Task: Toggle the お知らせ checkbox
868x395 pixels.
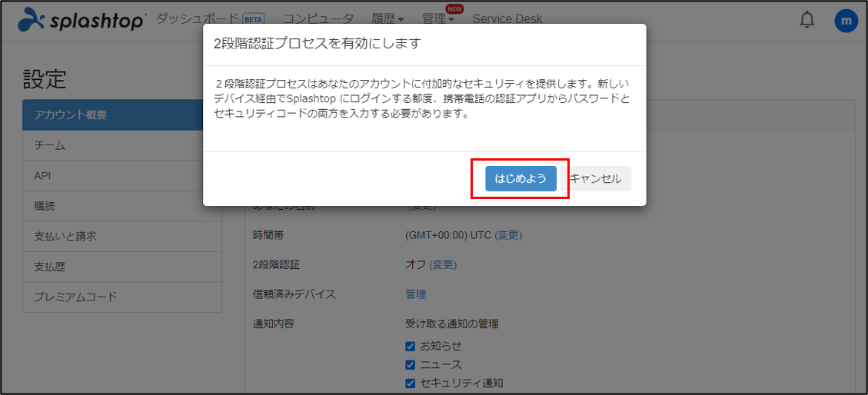Action: click(411, 347)
